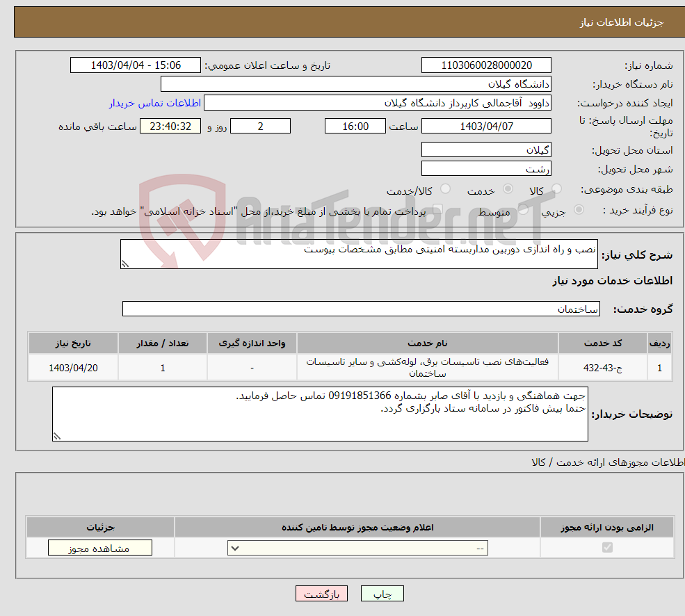Click the چاپ (print) button

coord(382,594)
